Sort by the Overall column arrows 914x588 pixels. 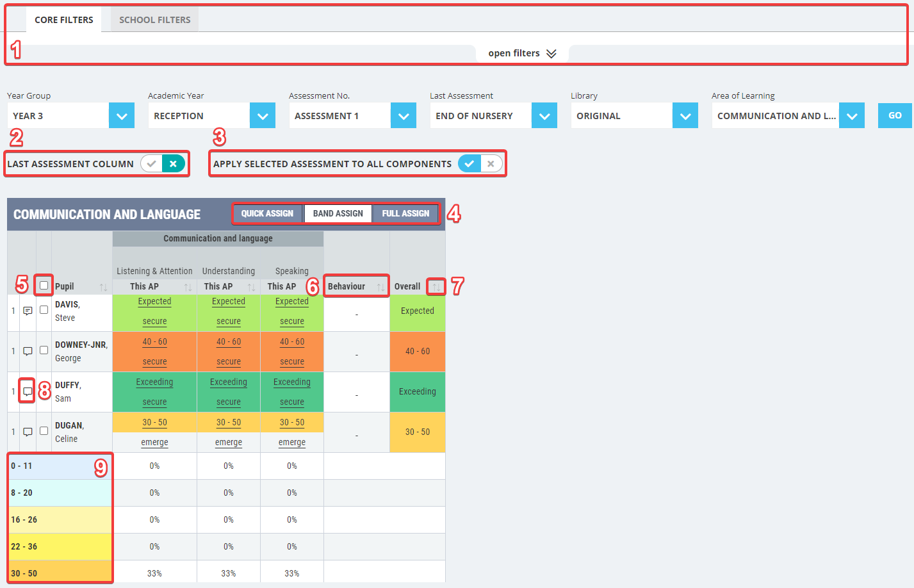pos(436,287)
